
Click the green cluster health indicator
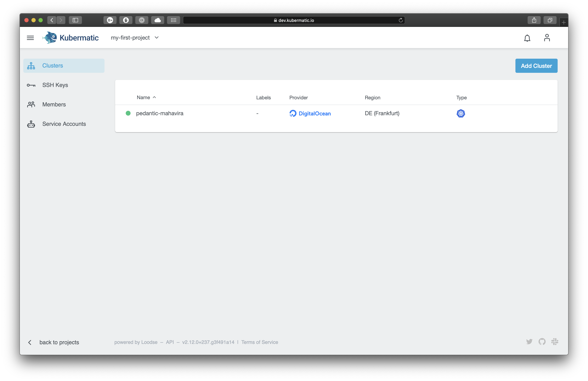click(128, 113)
